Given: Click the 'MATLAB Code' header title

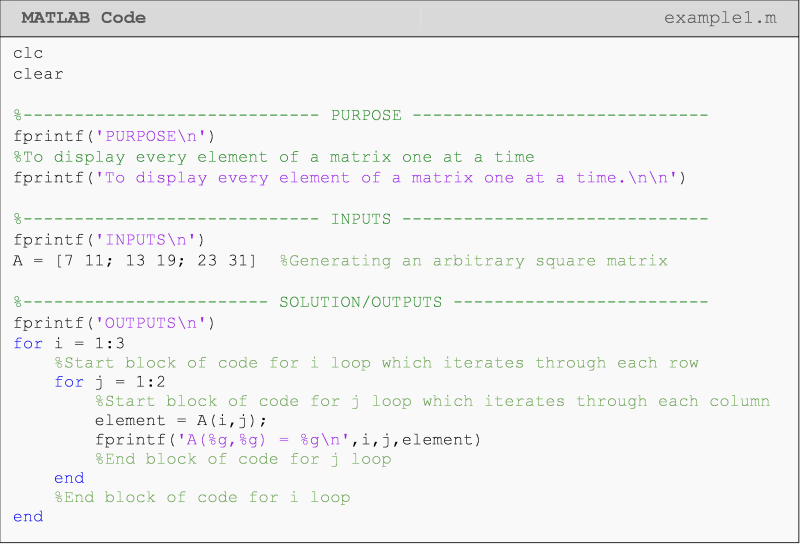Looking at the screenshot, I should pos(83,18).
